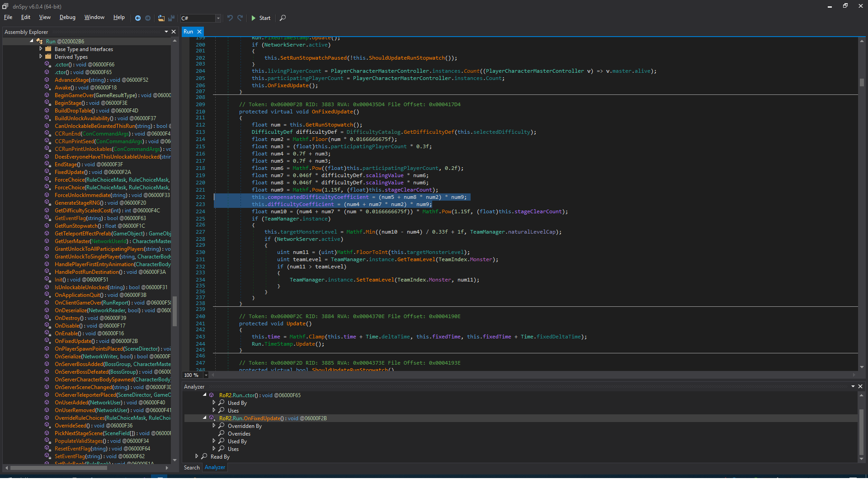
Task: Click method icon beside GetRunStopwatch()
Action: pos(47,225)
